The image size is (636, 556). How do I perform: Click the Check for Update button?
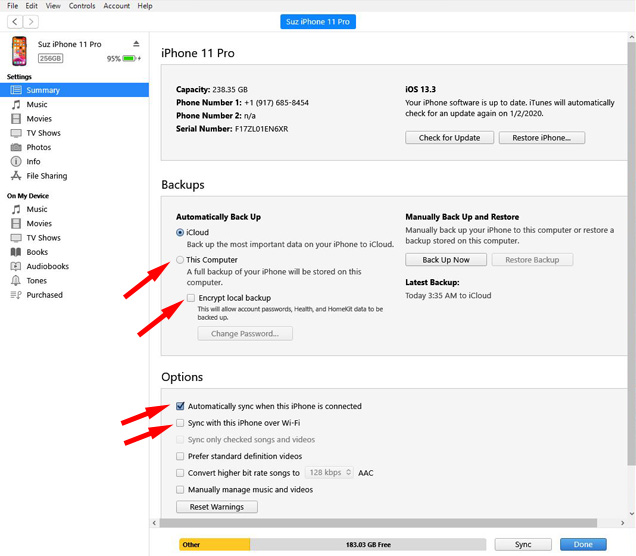pos(449,138)
